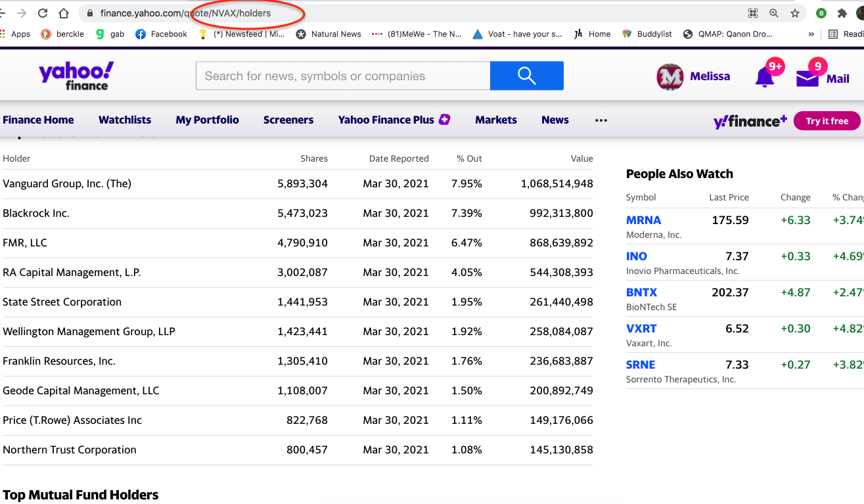Open the Screeners tab
Viewport: 864px width, 504px height.
point(288,120)
